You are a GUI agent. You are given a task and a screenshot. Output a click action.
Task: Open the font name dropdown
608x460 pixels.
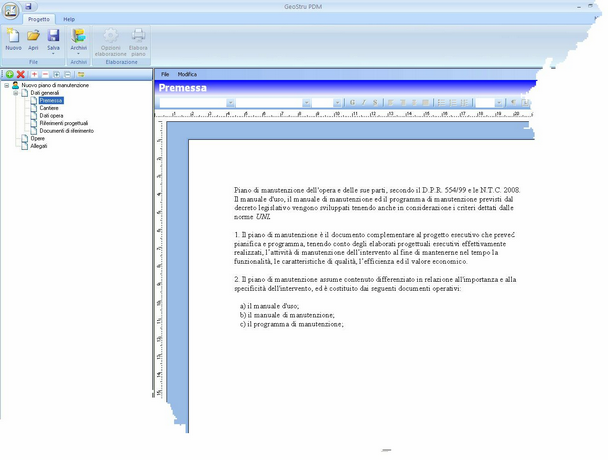point(306,103)
